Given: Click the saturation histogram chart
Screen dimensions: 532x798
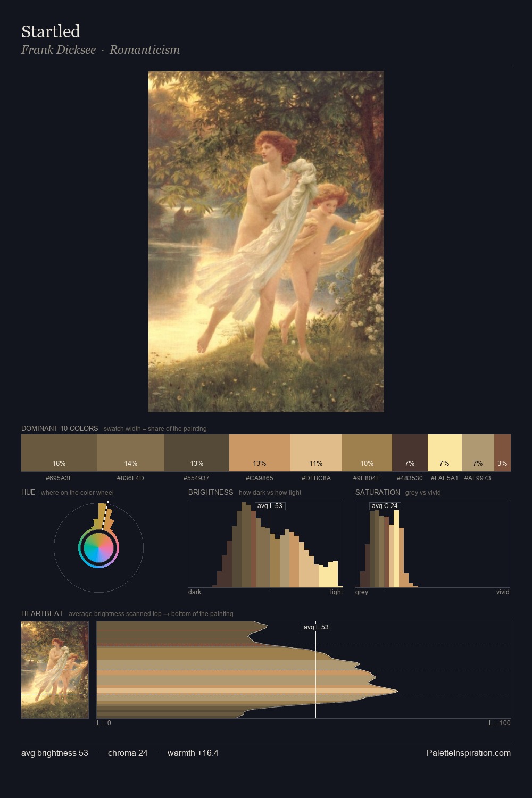Looking at the screenshot, I should coord(433,544).
